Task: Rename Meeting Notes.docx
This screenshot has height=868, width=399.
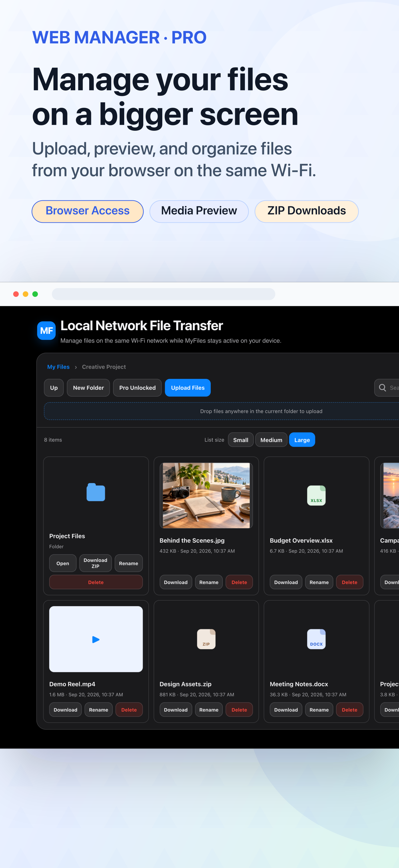Action: pyautogui.click(x=319, y=709)
